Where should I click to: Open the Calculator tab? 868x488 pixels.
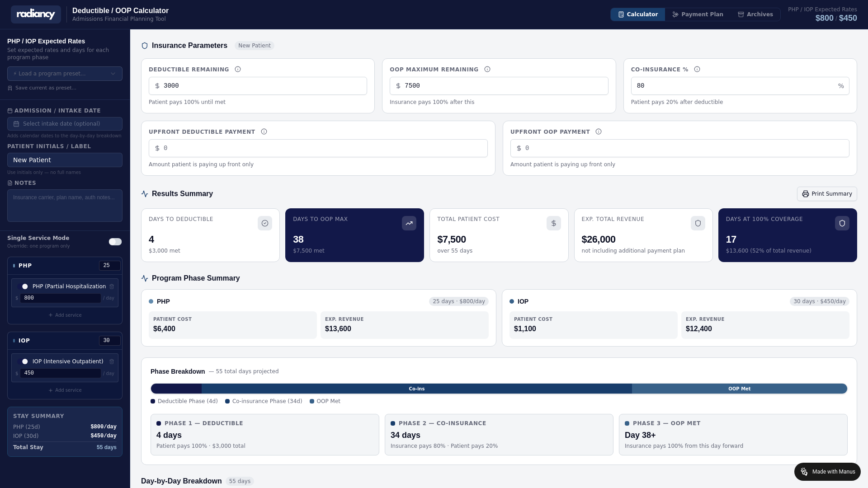pos(638,14)
